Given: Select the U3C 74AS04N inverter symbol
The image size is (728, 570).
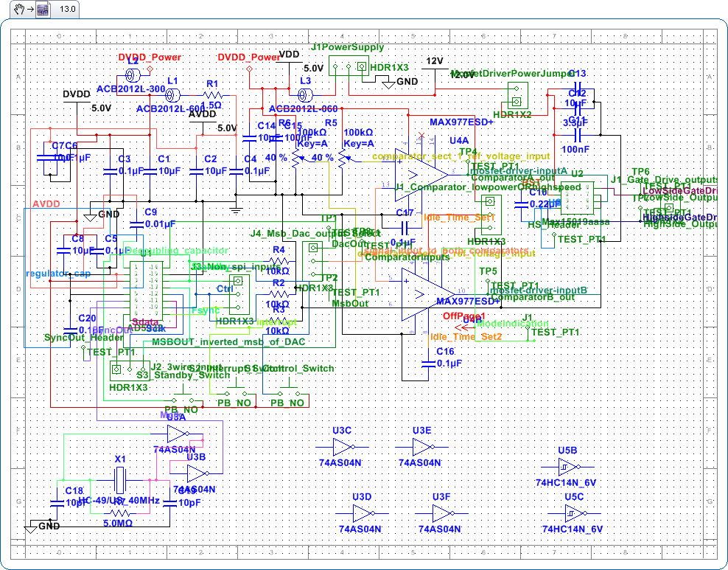Looking at the screenshot, I should coord(342,448).
